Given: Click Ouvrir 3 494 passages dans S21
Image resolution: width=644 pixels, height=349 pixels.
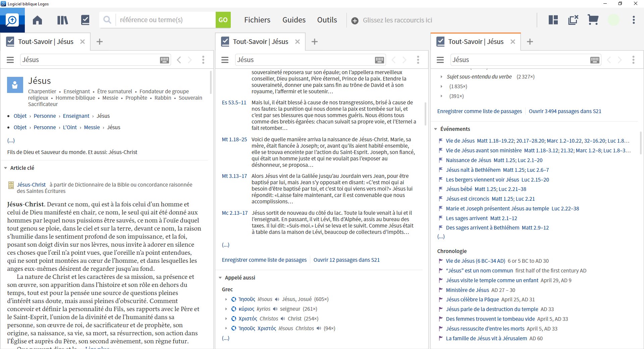Looking at the screenshot, I should (565, 111).
